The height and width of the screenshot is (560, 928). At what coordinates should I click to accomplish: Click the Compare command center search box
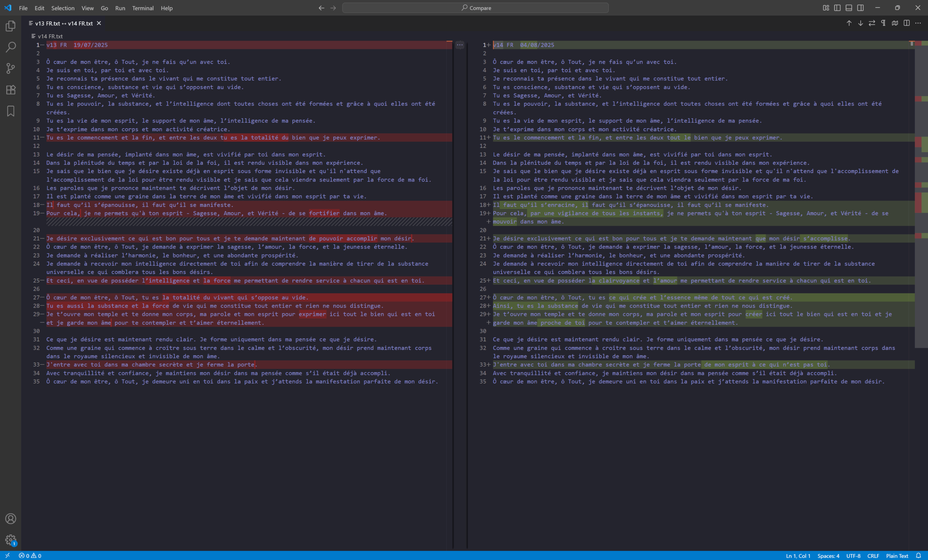coord(475,8)
